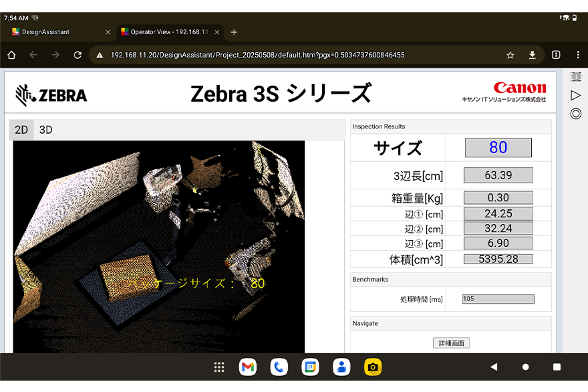Open Gmail from the taskbar

(x=248, y=367)
